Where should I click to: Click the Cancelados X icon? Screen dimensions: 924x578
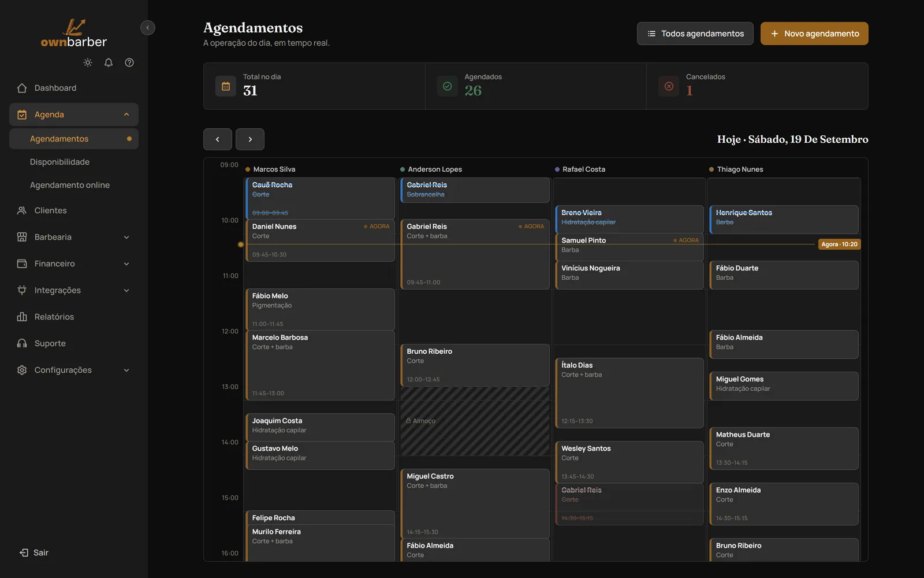[669, 86]
